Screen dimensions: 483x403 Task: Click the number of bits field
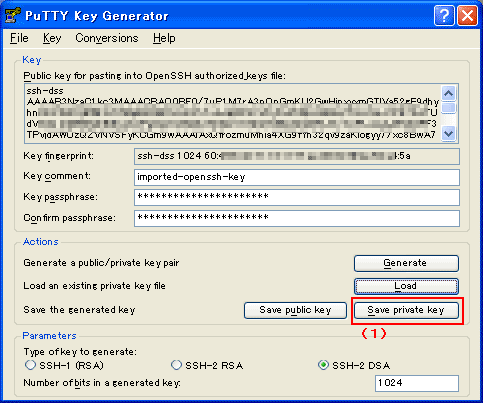417,383
